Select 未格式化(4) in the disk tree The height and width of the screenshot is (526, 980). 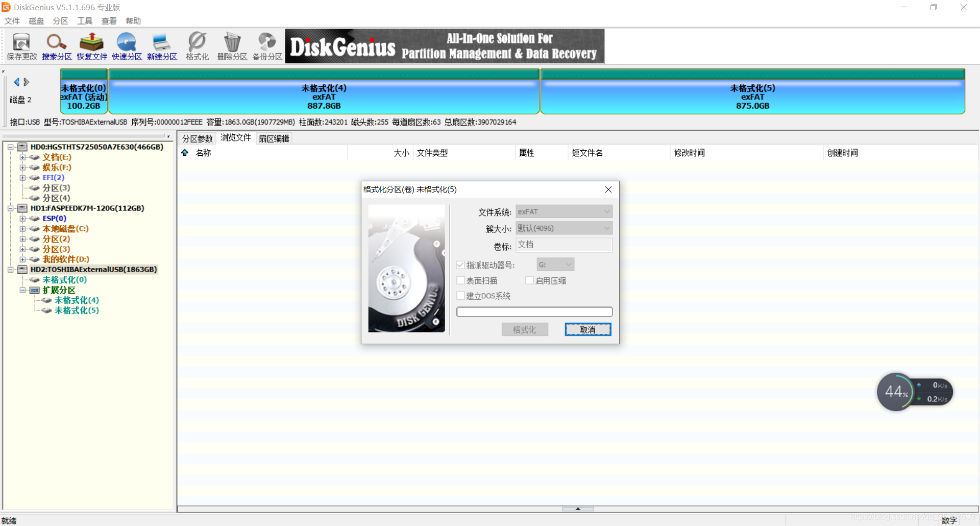click(x=77, y=300)
